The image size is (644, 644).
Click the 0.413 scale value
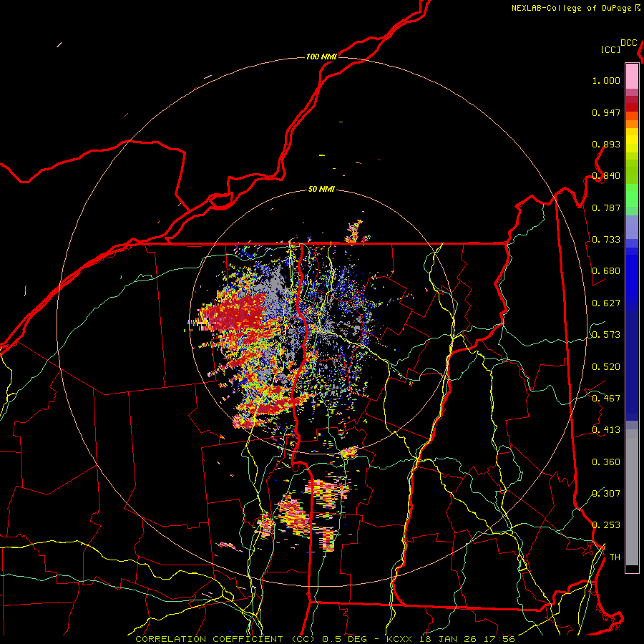[x=606, y=430]
